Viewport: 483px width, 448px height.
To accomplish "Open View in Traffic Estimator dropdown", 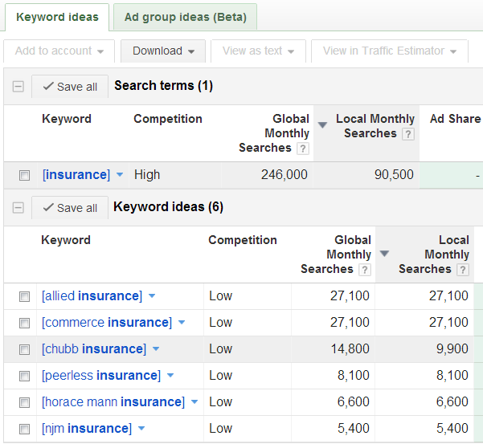I will coord(390,51).
